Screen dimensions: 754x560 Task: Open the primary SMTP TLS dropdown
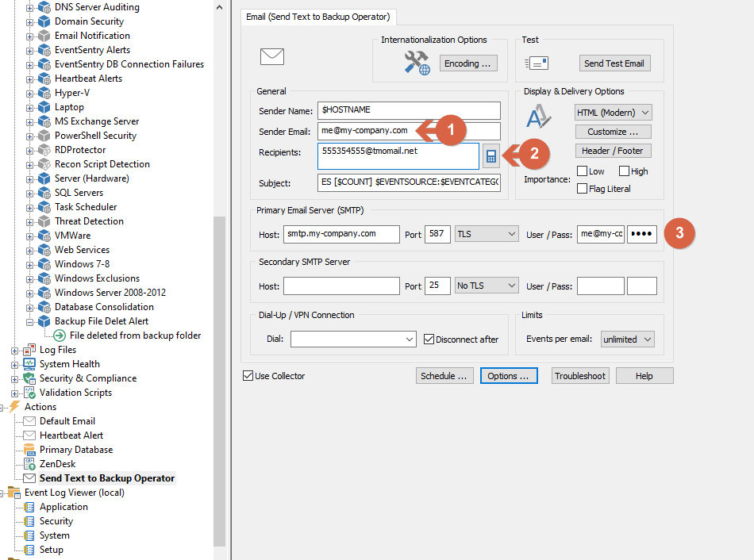click(487, 234)
